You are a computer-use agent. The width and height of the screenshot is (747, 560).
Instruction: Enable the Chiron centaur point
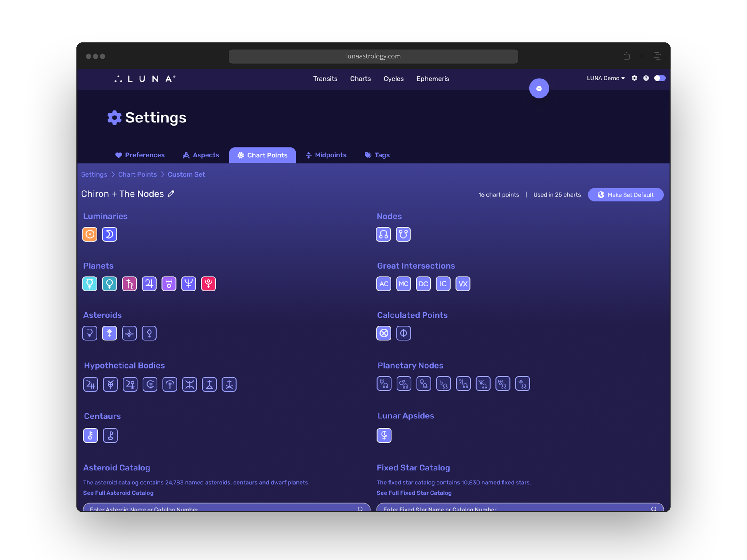point(91,435)
